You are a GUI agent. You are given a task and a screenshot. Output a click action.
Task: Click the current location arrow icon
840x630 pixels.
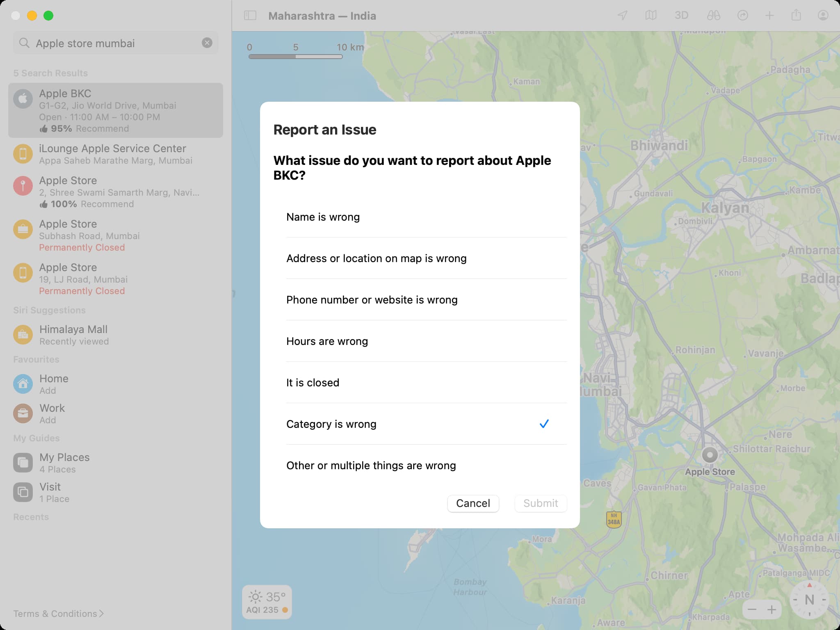click(x=623, y=16)
